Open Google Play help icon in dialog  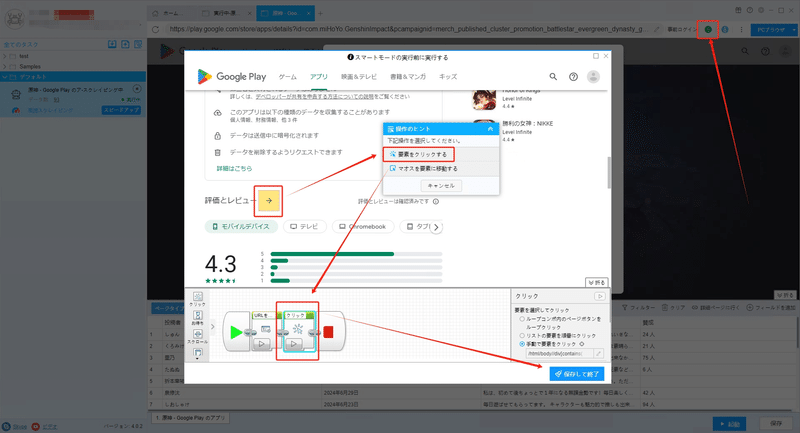[573, 77]
